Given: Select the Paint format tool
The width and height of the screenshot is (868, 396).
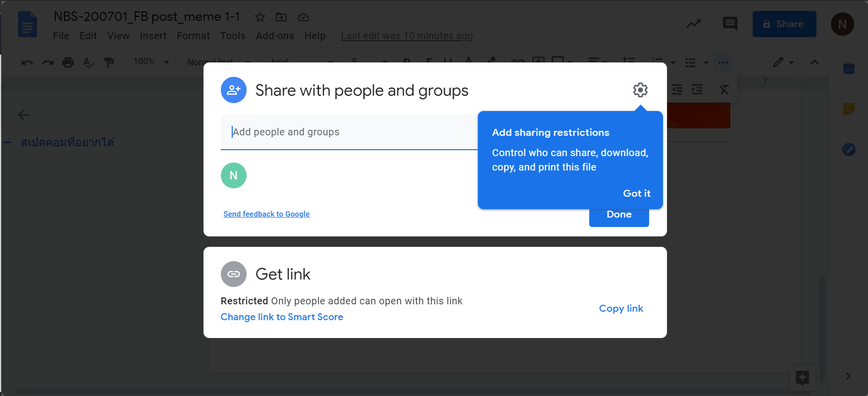Looking at the screenshot, I should tap(109, 62).
